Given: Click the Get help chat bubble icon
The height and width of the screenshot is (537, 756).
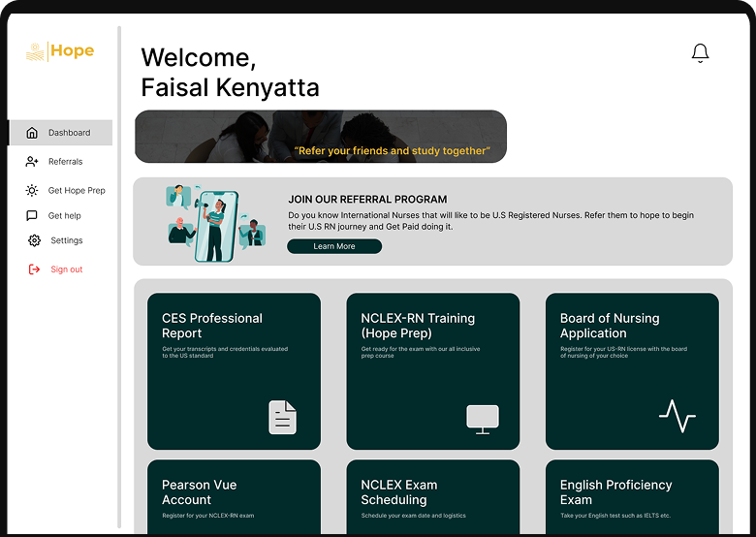Looking at the screenshot, I should 32,216.
